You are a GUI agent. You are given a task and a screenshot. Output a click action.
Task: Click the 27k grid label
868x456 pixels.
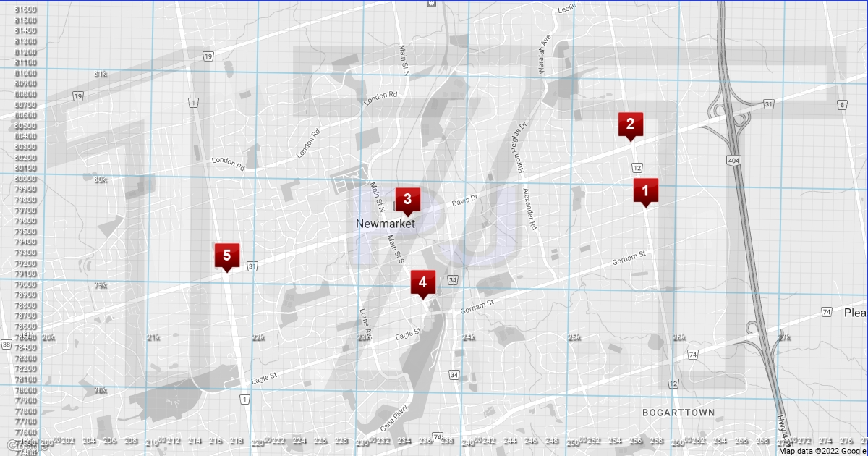pyautogui.click(x=784, y=337)
